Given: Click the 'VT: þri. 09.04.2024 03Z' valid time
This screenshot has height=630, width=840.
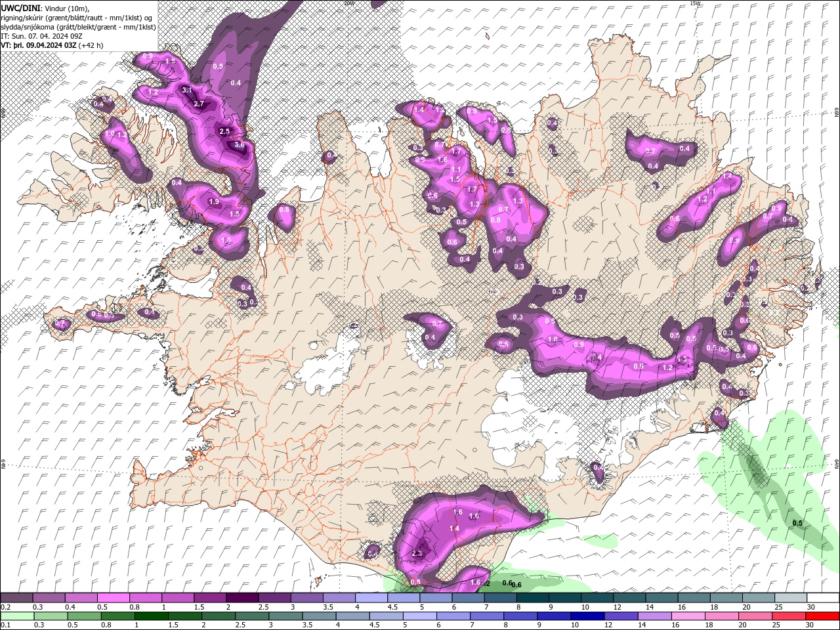Looking at the screenshot, I should [x=39, y=45].
